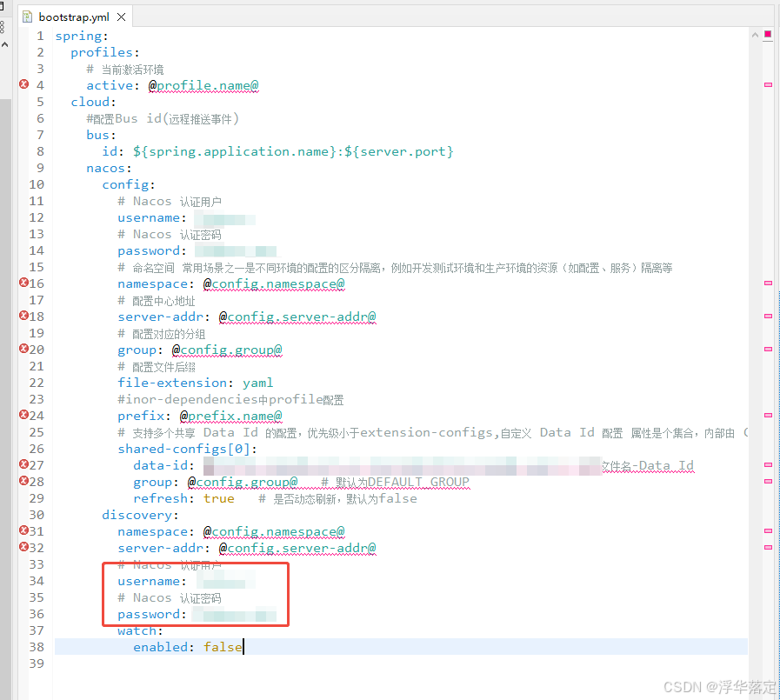
Task: Click the 'profiles:' key on line 2
Action: [x=105, y=53]
